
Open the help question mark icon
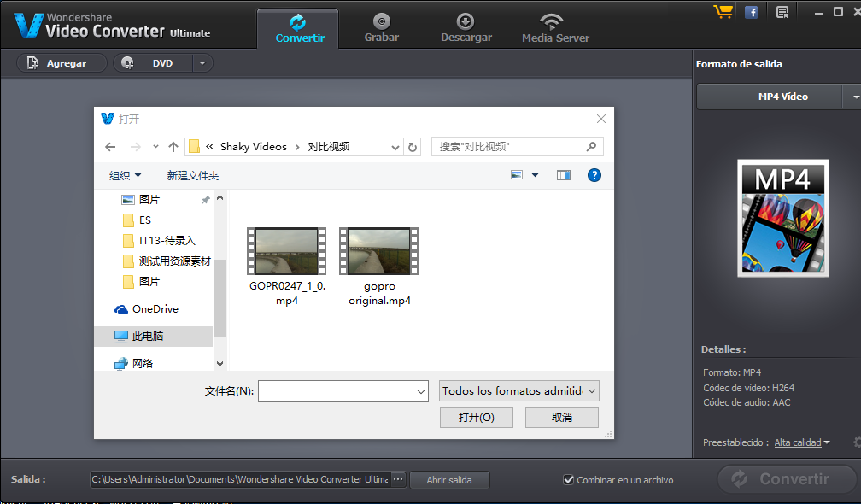(594, 175)
